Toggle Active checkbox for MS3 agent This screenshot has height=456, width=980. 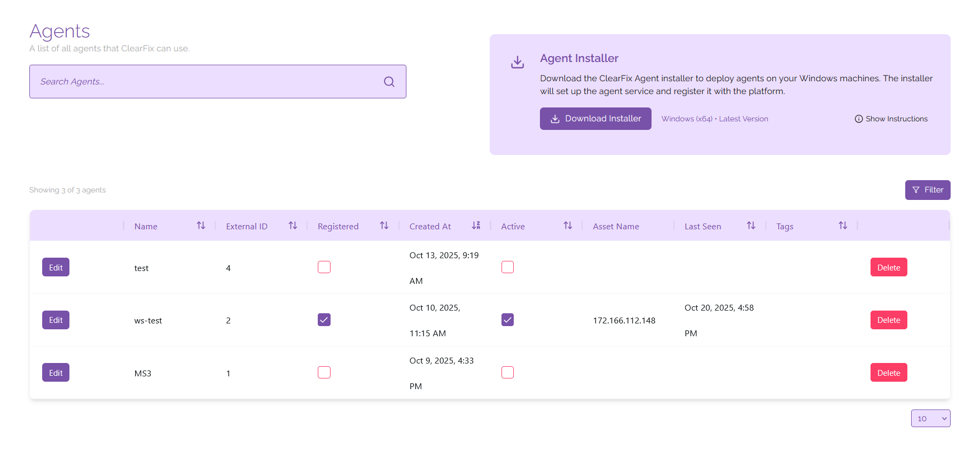pos(507,372)
